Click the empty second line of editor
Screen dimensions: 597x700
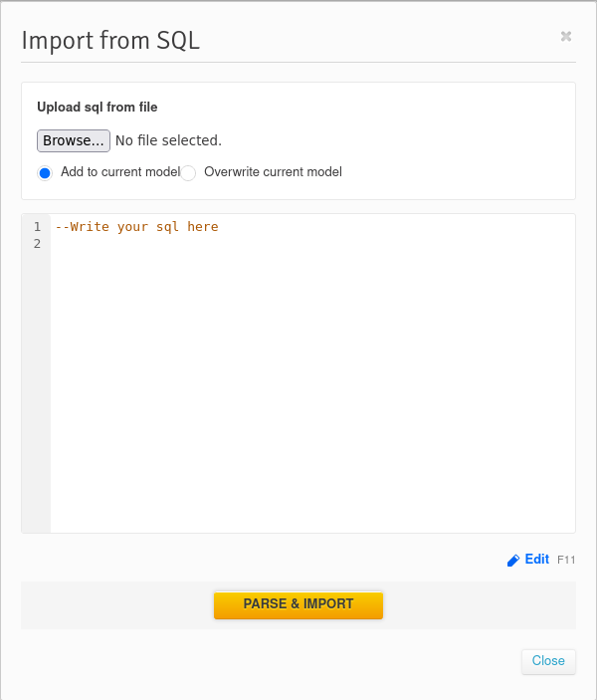[x=312, y=244]
